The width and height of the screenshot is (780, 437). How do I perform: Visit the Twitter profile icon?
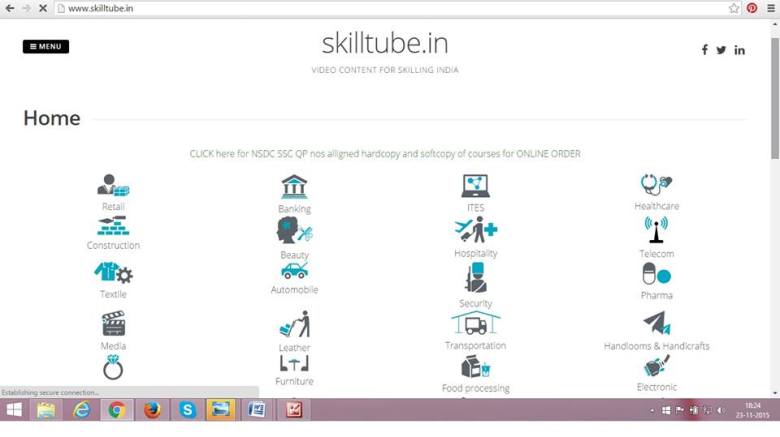721,50
